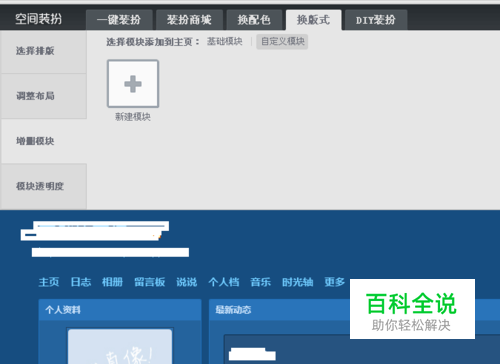The height and width of the screenshot is (364, 500).
Task: Switch to 基础模块 list
Action: point(224,41)
